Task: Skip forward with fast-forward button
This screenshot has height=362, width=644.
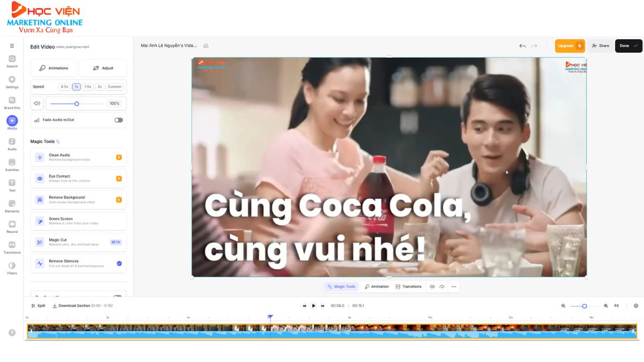Action: pyautogui.click(x=323, y=306)
